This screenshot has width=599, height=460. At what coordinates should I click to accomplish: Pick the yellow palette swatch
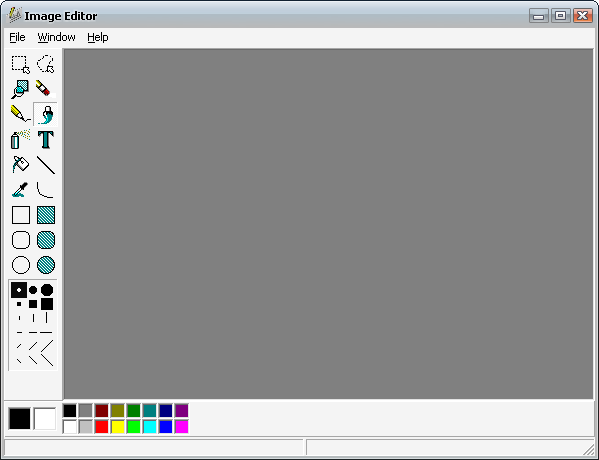(x=118, y=427)
